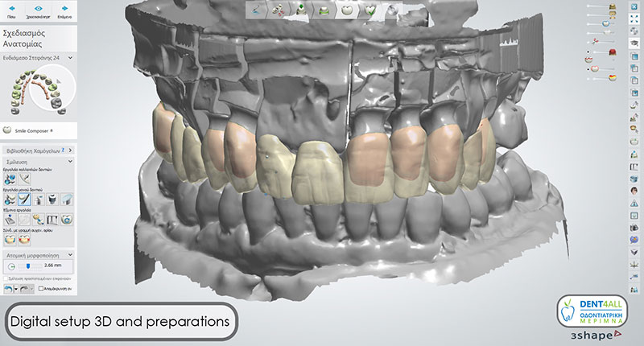
Task: Click the zoom-to-fit view icon
Action: coord(634,19)
